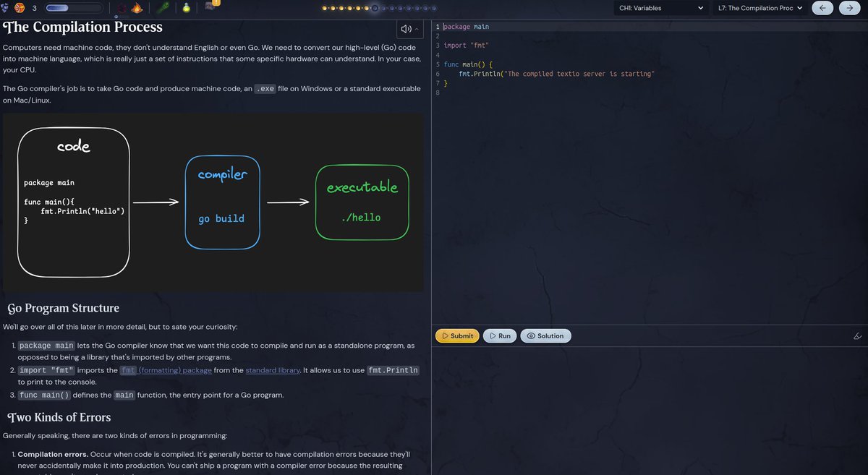Click the "package main" inline code in list
Viewport: 868px width, 475px height.
(46, 346)
